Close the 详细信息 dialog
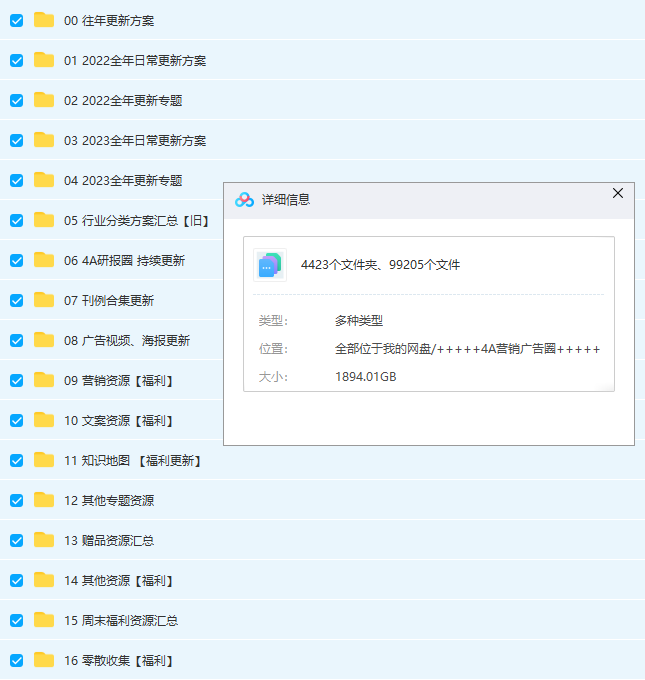 (618, 193)
